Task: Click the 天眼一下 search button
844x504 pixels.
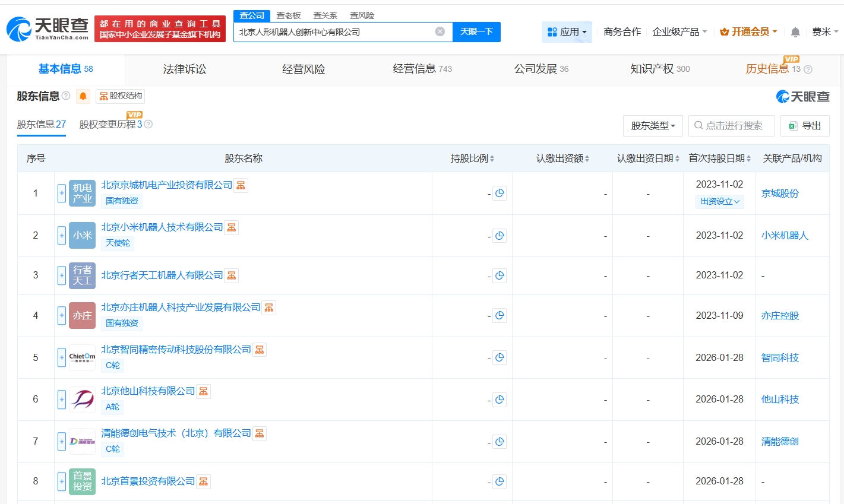Action: (476, 32)
